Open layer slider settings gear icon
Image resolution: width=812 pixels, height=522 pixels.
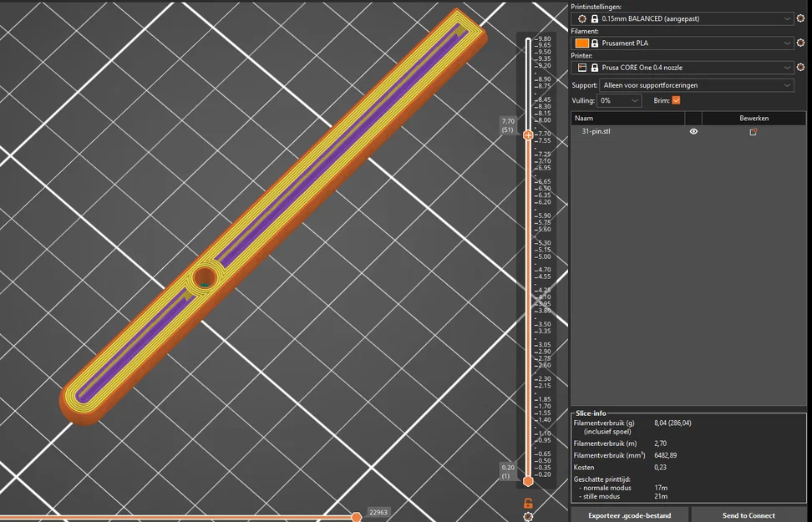click(528, 517)
